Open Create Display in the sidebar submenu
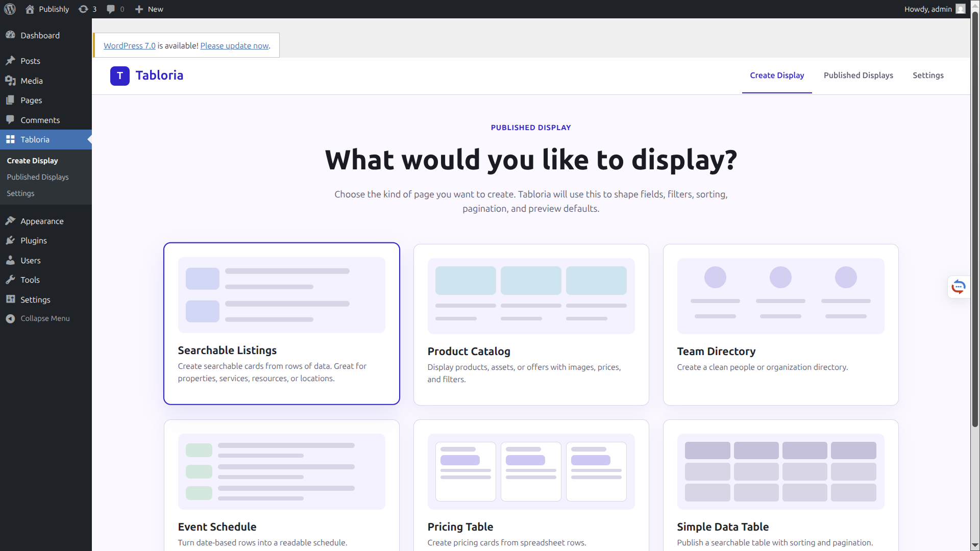Screen dimensions: 980x551 [x=33, y=161]
